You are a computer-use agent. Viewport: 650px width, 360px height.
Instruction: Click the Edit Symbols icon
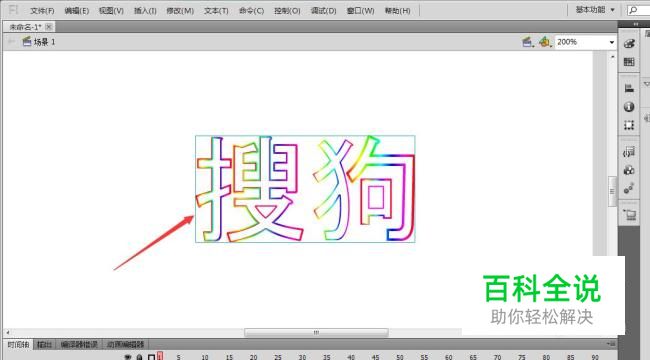(x=544, y=42)
